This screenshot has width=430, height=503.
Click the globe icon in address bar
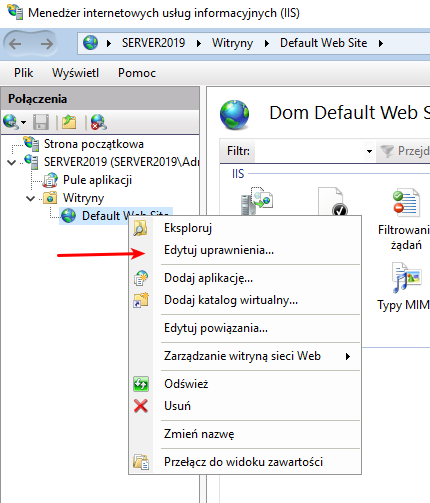[x=90, y=43]
